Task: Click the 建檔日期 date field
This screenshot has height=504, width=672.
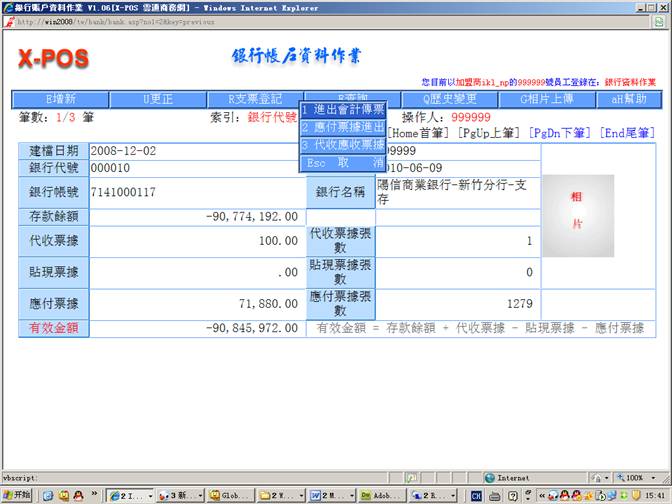Action: tap(195, 150)
